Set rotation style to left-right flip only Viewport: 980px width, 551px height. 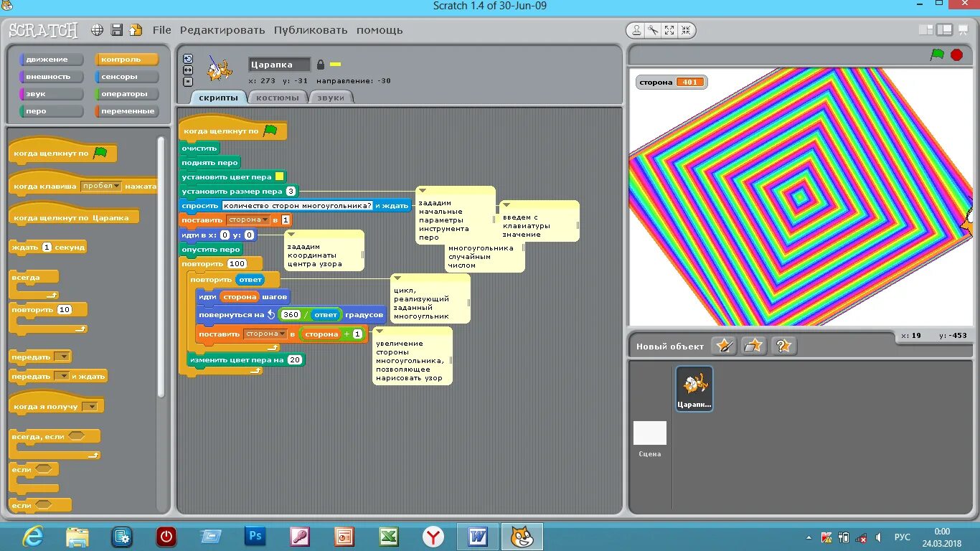(x=188, y=70)
